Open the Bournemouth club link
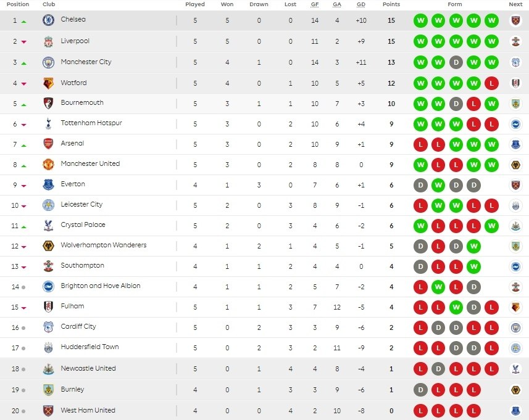This screenshot has width=529, height=420. [82, 102]
